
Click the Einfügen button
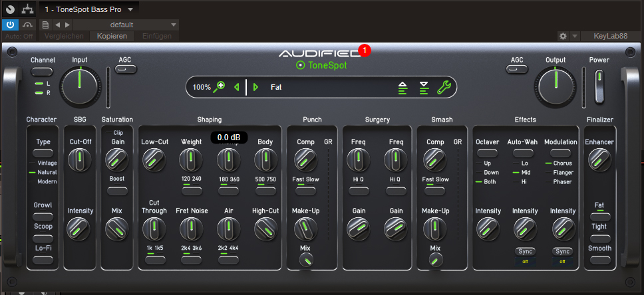point(157,36)
